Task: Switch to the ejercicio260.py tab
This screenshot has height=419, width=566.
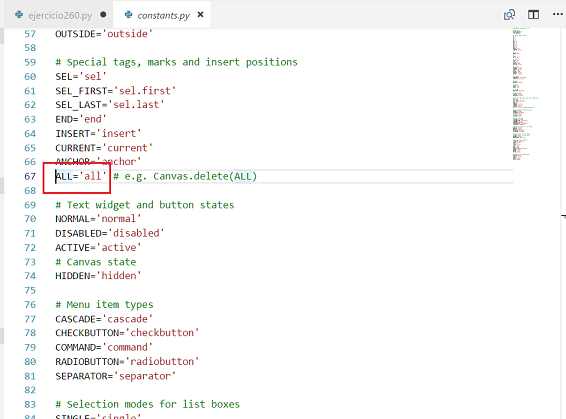Action: 60,15
